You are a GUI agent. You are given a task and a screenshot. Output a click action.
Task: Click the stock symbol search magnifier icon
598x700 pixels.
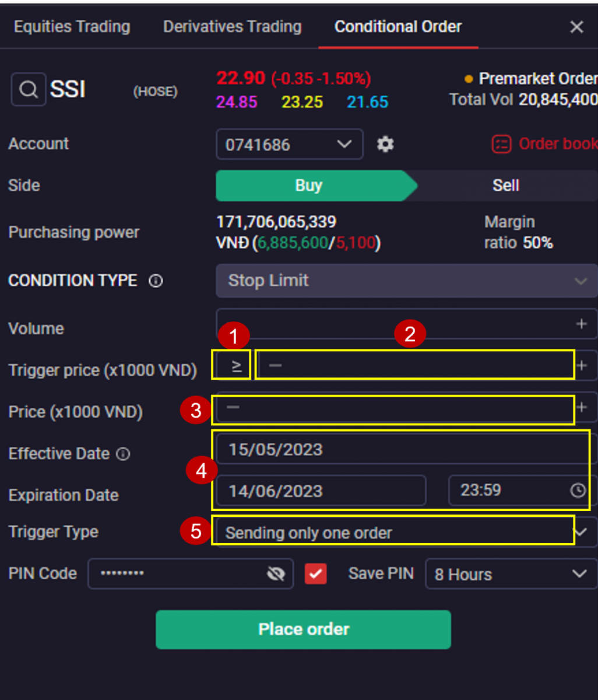(28, 89)
